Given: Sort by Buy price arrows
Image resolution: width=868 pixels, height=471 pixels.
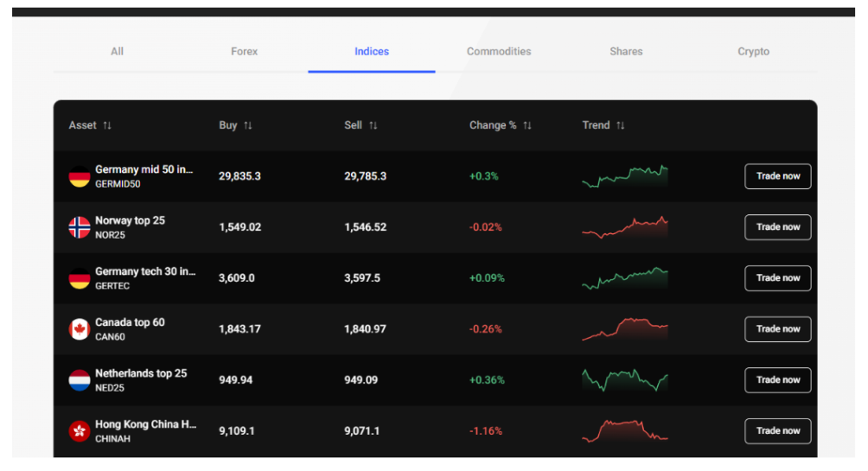Looking at the screenshot, I should 248,125.
